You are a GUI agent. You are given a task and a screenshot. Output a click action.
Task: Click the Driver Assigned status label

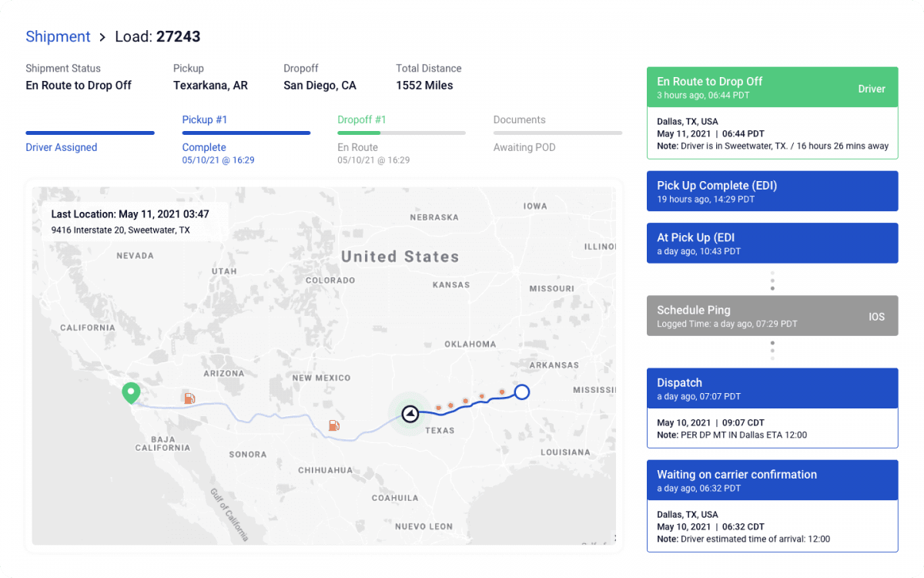(x=62, y=147)
